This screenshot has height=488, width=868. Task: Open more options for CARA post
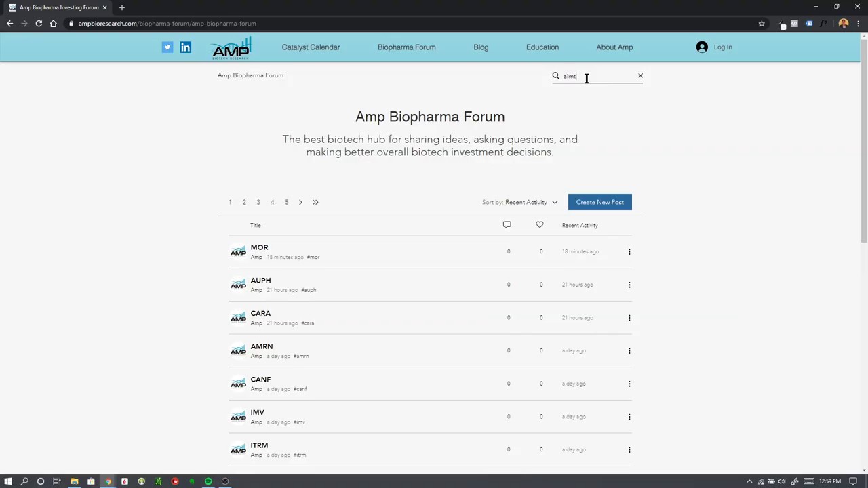(x=629, y=318)
